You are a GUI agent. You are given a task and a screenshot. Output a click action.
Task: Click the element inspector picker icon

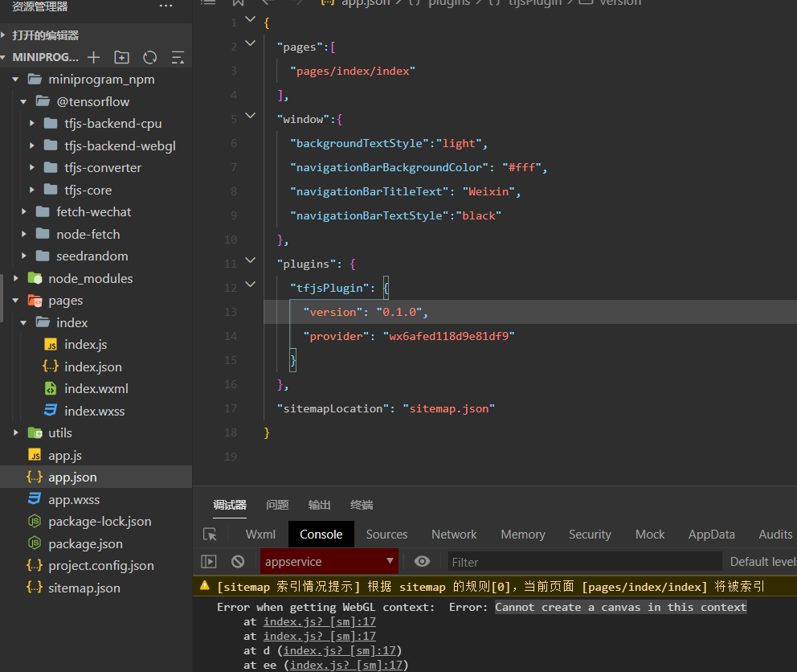coord(210,534)
